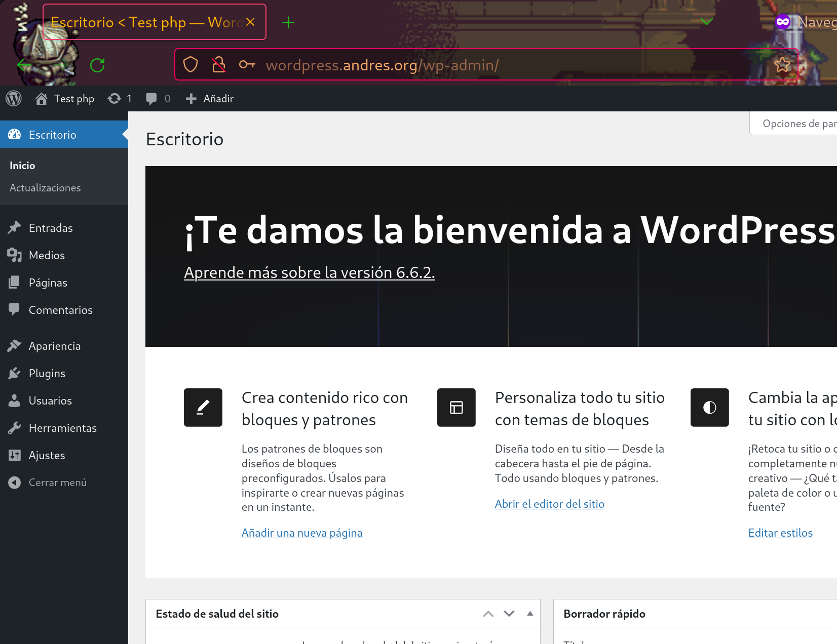Click the half-circle styles icon tile
This screenshot has width=837, height=644.
click(x=710, y=408)
